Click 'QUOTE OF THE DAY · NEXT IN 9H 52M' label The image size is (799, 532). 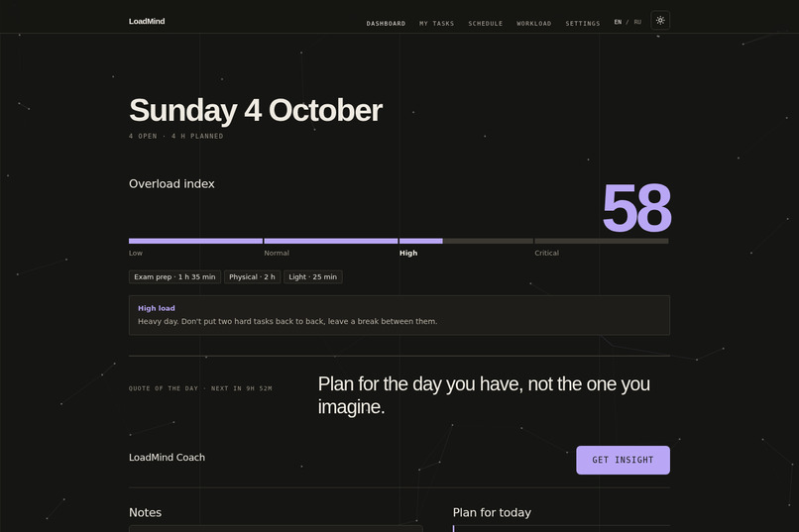click(x=200, y=388)
